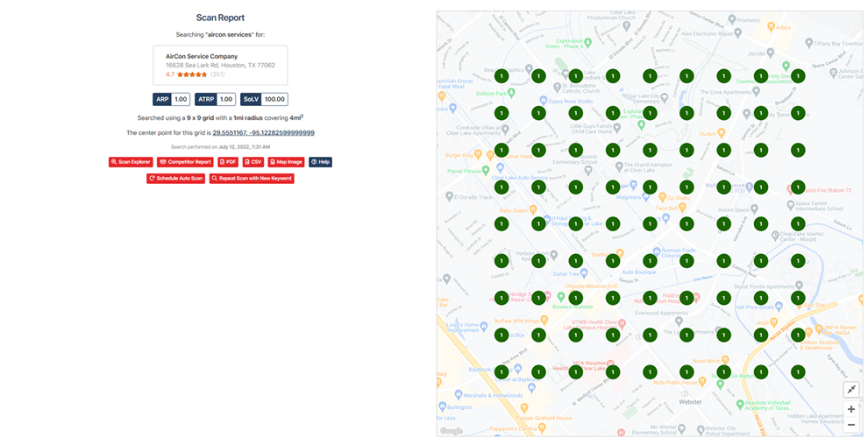Image resolution: width=868 pixels, height=445 pixels.
Task: Zoom in on the map
Action: [x=850, y=409]
